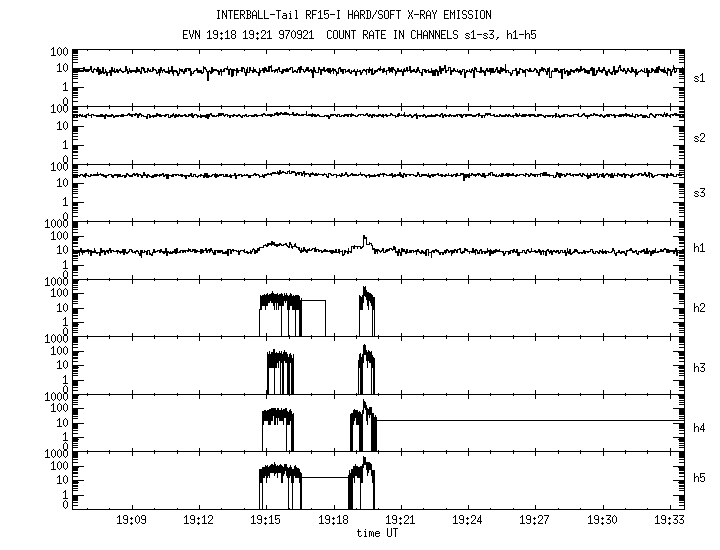
Task: Select the 19:15 time tick label
Action: click(x=265, y=521)
